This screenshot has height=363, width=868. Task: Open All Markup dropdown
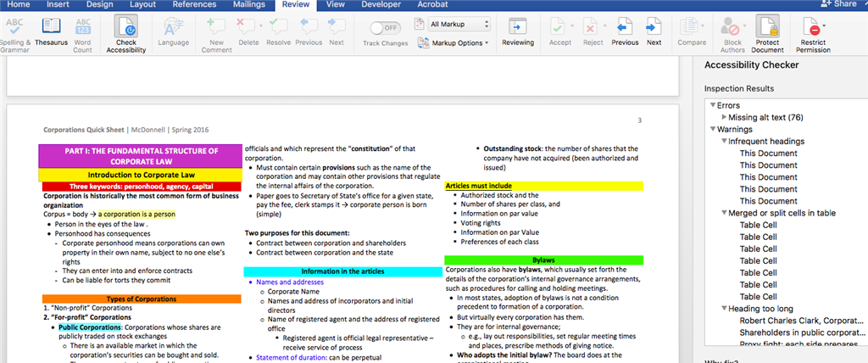click(459, 25)
